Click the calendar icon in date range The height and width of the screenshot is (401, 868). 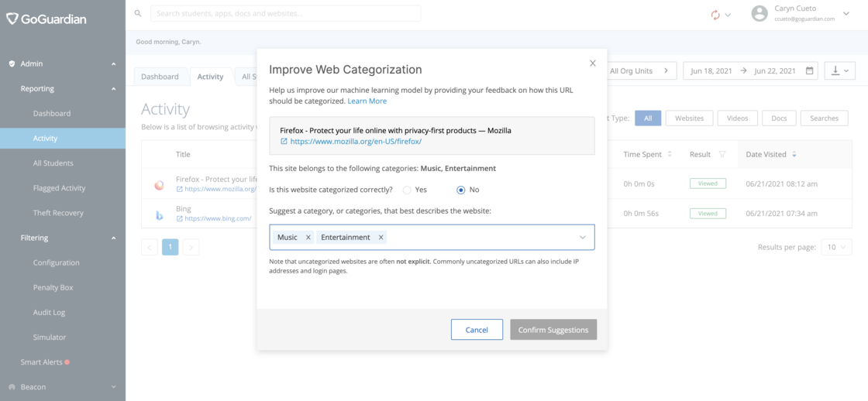(809, 70)
